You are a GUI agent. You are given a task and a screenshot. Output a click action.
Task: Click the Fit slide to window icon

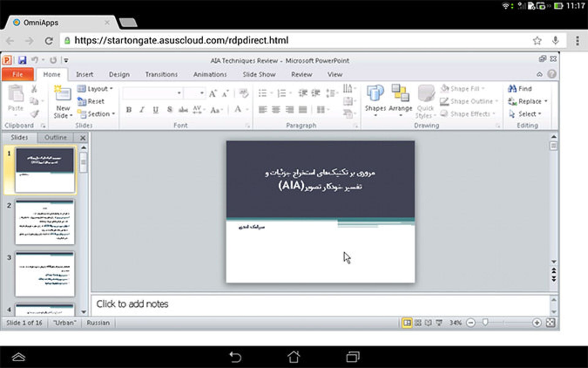point(550,323)
